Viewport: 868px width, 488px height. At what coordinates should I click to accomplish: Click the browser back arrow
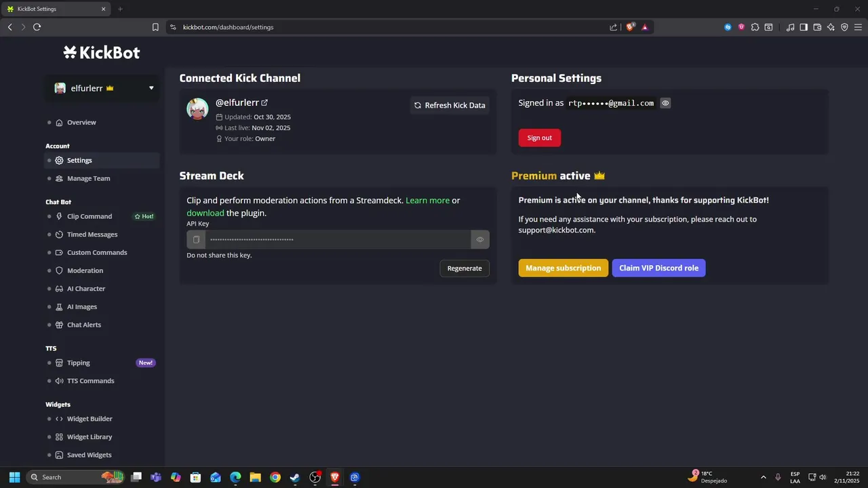9,27
